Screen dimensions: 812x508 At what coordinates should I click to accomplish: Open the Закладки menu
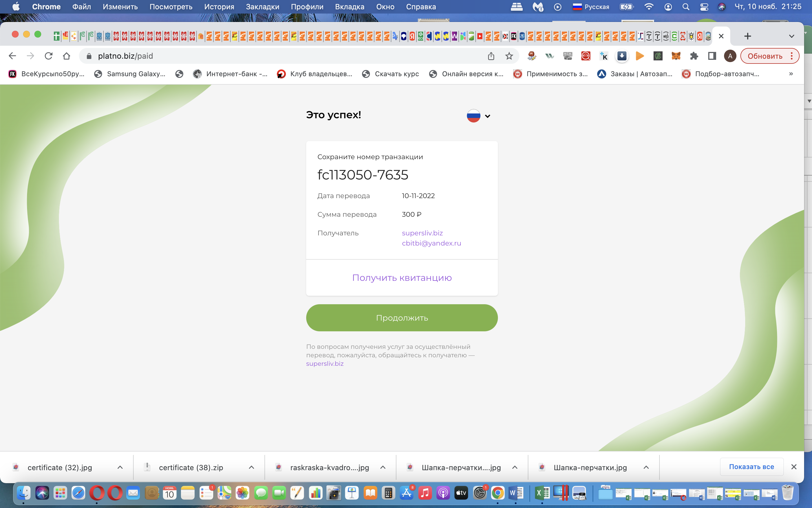point(262,7)
